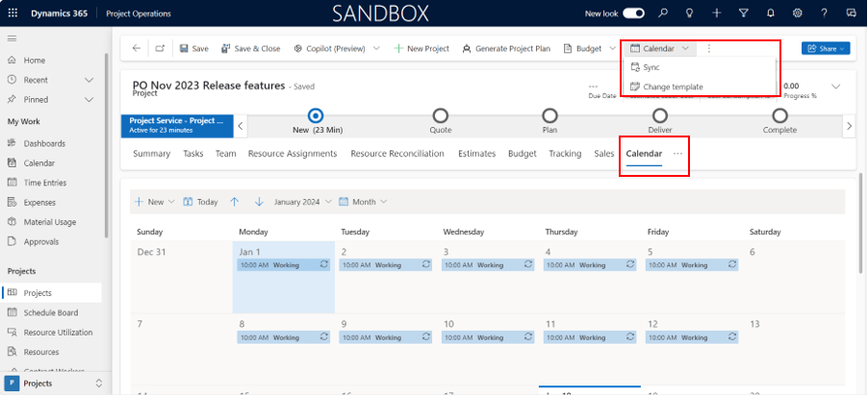Open the settings gear icon
868x396 pixels.
tap(798, 13)
